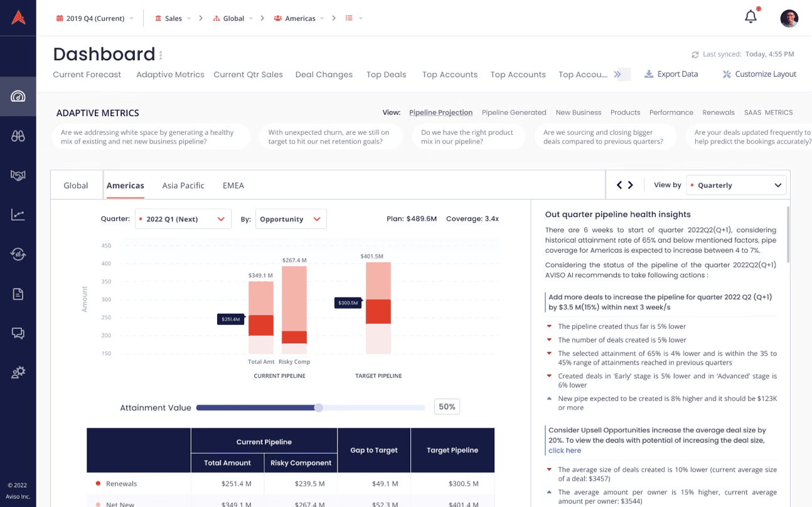Select the circular sync forecast icon in sidebar

click(18, 254)
